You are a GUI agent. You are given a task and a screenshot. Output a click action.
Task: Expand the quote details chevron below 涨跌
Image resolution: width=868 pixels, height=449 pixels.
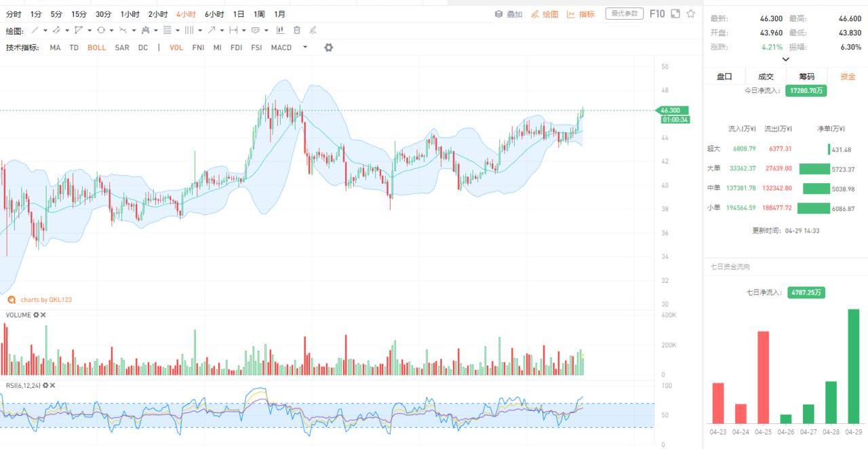tap(785, 60)
